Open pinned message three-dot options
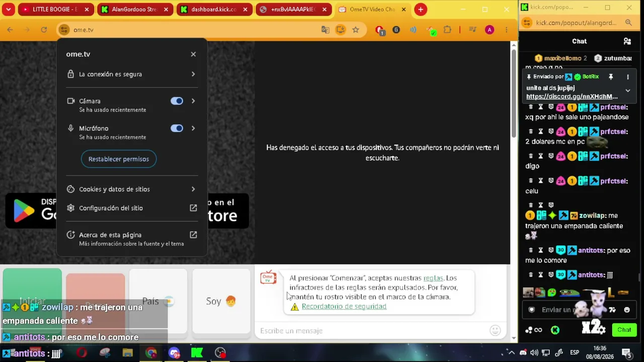This screenshot has width=644, height=362. click(628, 77)
